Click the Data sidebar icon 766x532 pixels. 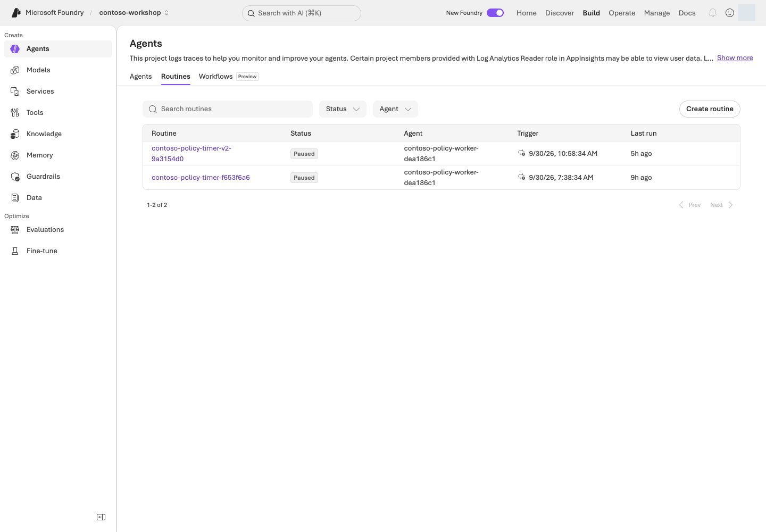[x=15, y=198]
